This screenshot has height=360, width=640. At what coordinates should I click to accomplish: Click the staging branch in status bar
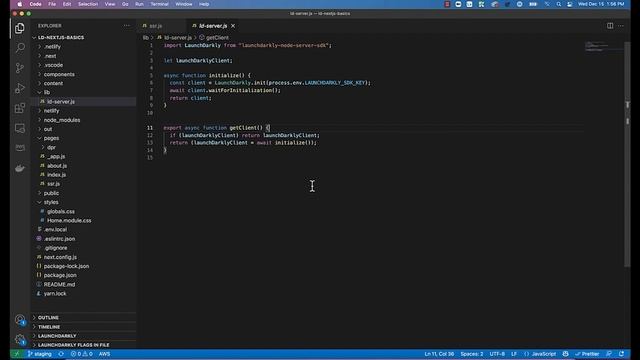[x=40, y=354]
